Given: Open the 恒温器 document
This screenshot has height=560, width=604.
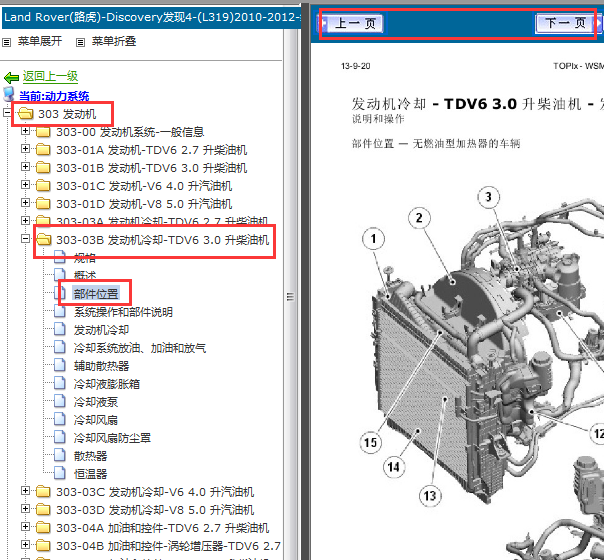Looking at the screenshot, I should 90,474.
